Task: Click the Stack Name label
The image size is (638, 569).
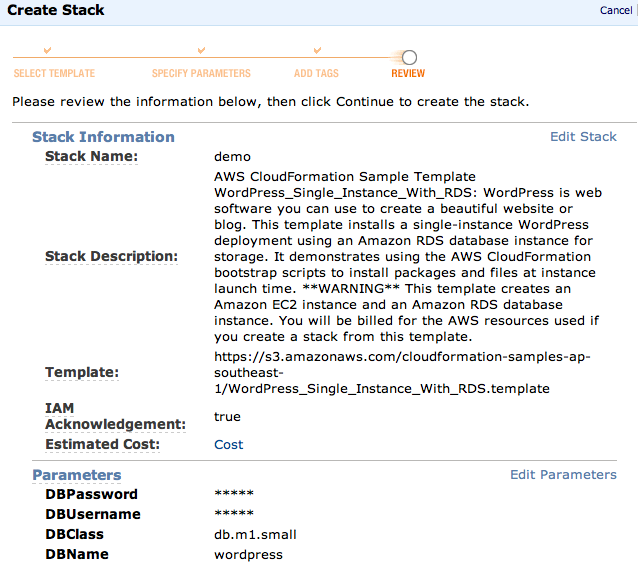Action: pyautogui.click(x=92, y=156)
